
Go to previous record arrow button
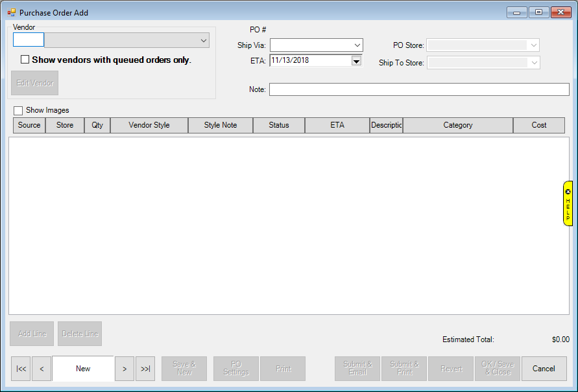point(42,369)
